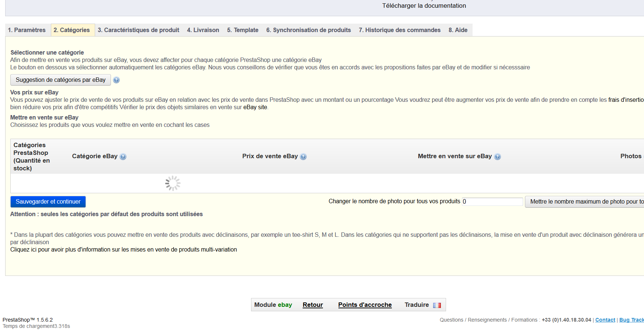Click help icon next to Suggestion de catégories button
The width and height of the screenshot is (644, 336).
(x=116, y=80)
